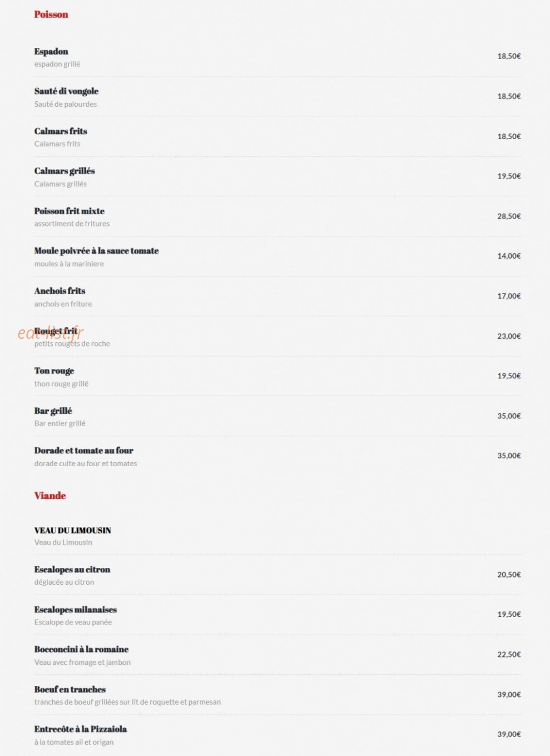Select the VEAU DU LIMOUSIN heading
The height and width of the screenshot is (756, 550).
point(73,531)
